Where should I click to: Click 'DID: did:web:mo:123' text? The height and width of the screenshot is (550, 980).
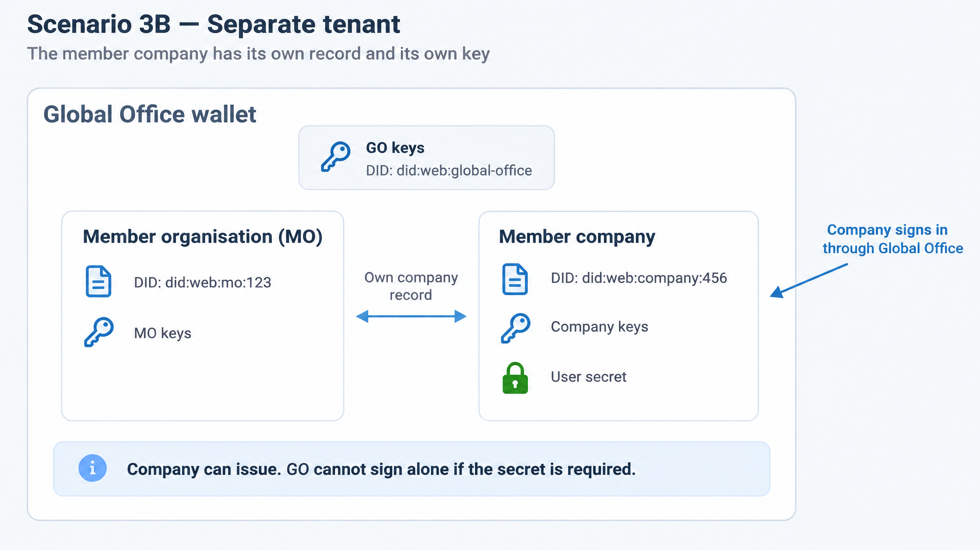[202, 282]
